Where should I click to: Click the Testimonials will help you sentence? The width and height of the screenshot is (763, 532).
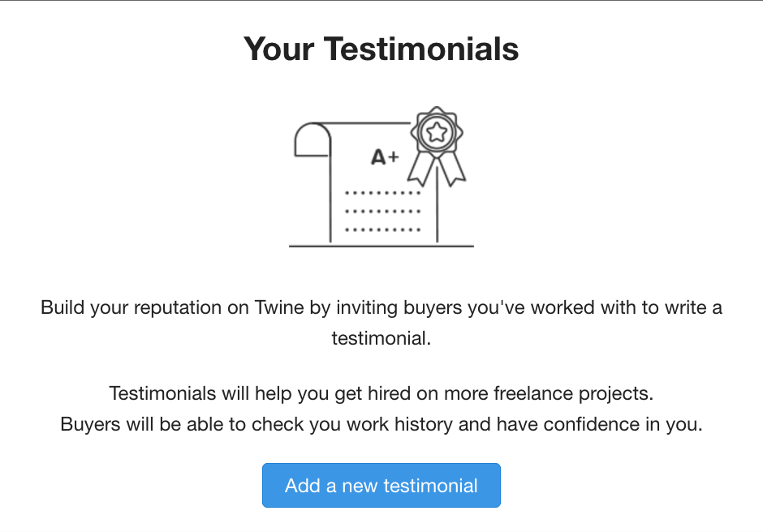(381, 394)
